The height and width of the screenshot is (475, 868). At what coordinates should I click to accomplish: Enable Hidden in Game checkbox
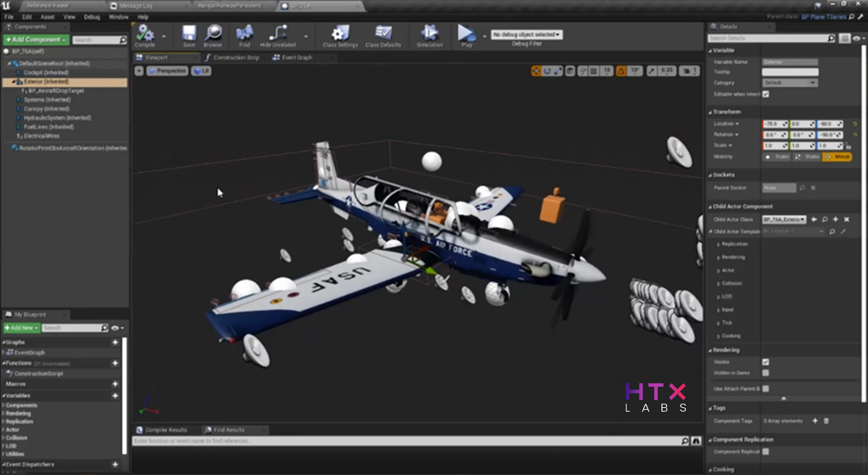(766, 373)
